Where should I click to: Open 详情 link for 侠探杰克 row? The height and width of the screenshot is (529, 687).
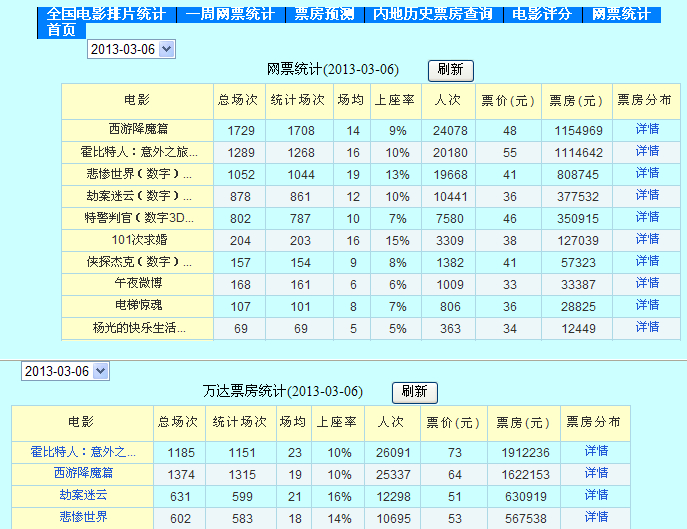coord(647,261)
